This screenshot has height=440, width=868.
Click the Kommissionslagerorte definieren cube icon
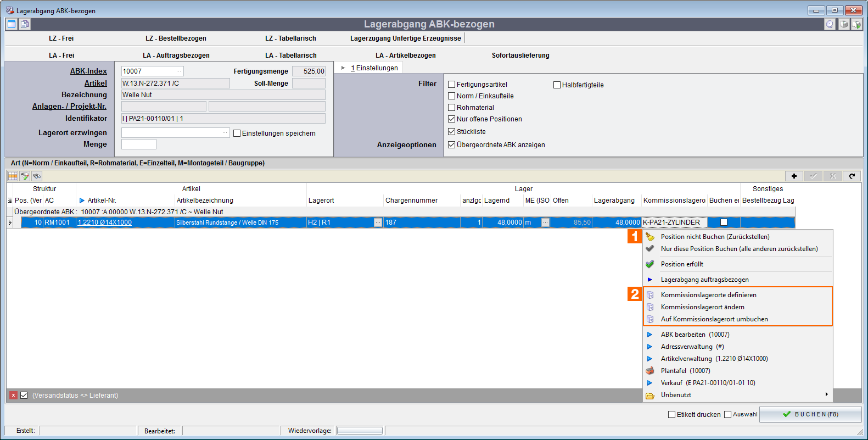650,295
